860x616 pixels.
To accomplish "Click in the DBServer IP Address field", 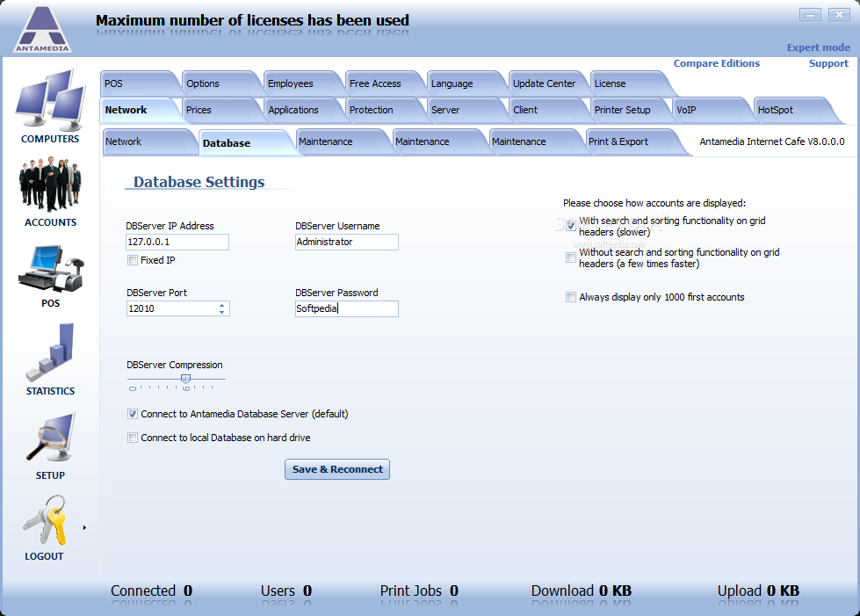I will [x=177, y=242].
